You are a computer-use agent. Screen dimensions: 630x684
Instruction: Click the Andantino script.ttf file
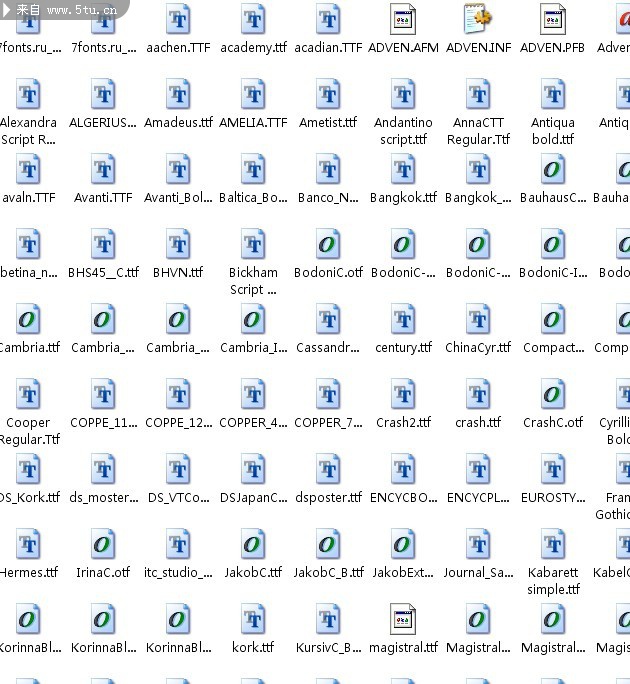point(403,95)
